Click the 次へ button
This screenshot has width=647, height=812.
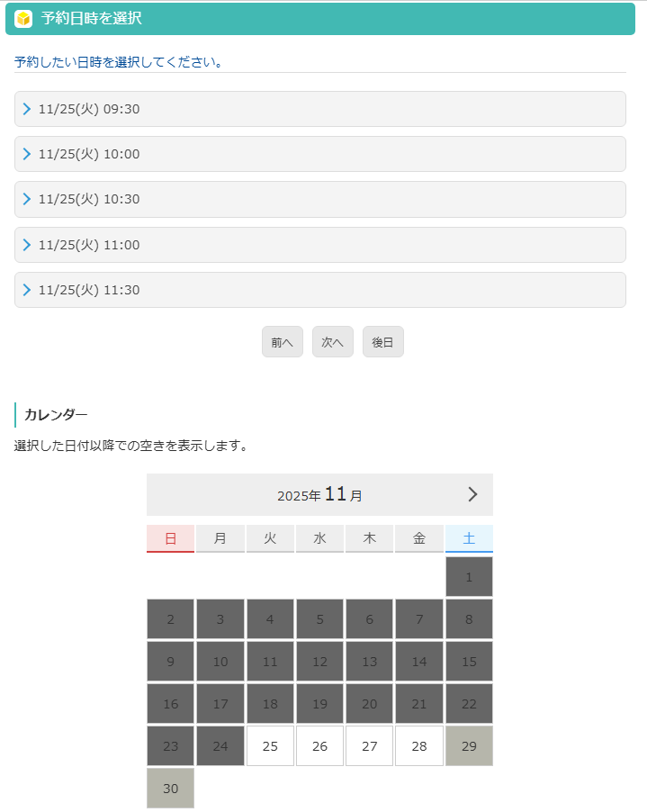coord(332,341)
